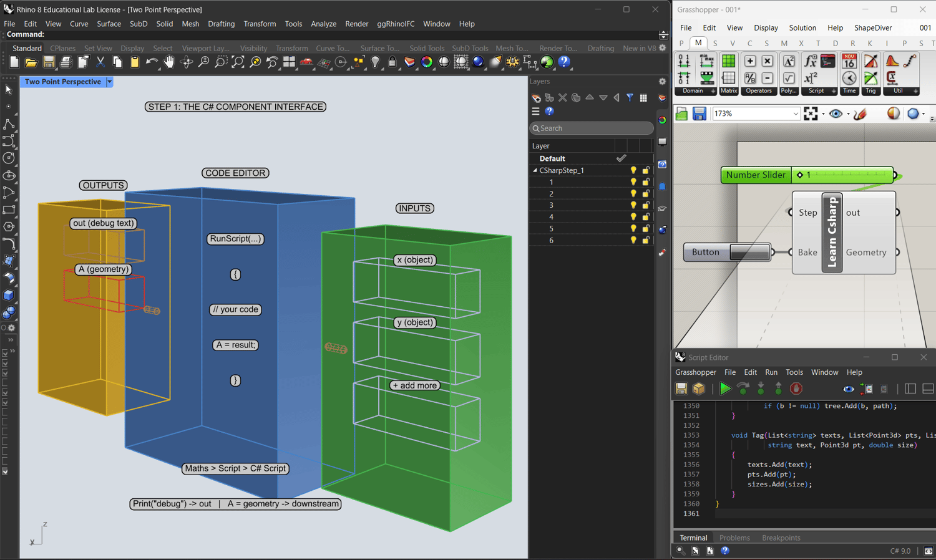Click the car-shaped icon in Rhino toolbar
This screenshot has width=936, height=560.
point(306,62)
